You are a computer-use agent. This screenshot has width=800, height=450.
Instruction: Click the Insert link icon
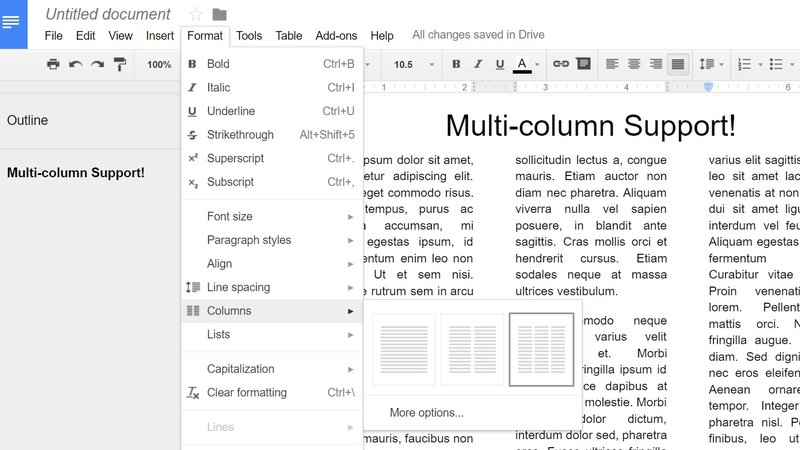pyautogui.click(x=561, y=64)
